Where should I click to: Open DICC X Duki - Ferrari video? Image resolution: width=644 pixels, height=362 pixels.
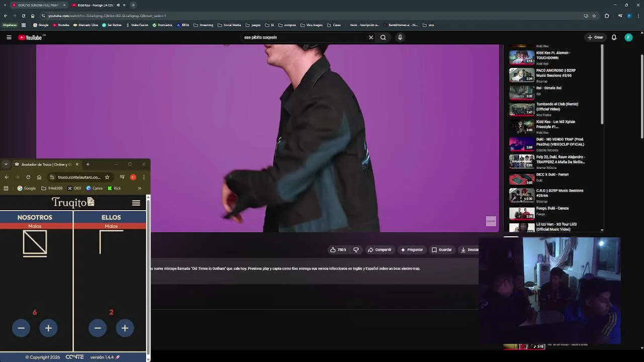[555, 178]
